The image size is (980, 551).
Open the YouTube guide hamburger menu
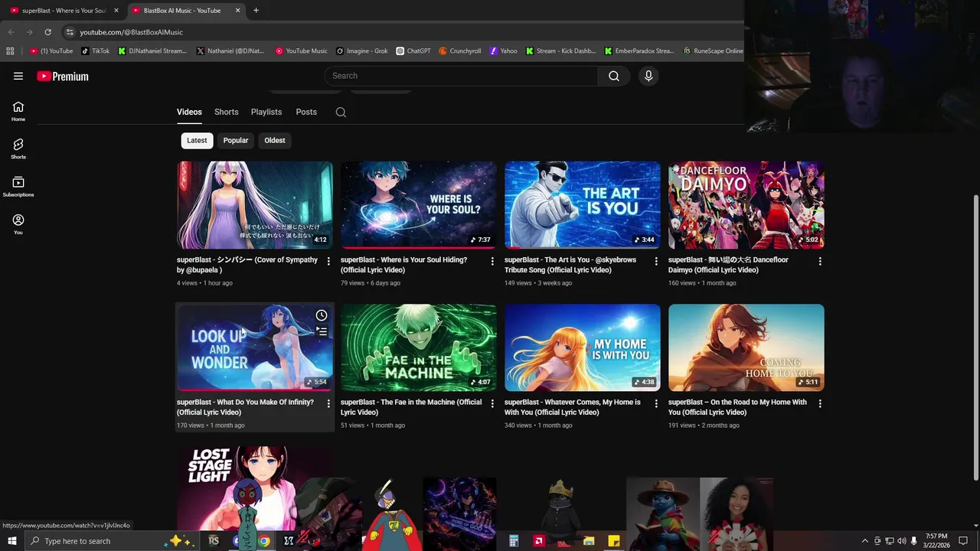click(x=18, y=76)
